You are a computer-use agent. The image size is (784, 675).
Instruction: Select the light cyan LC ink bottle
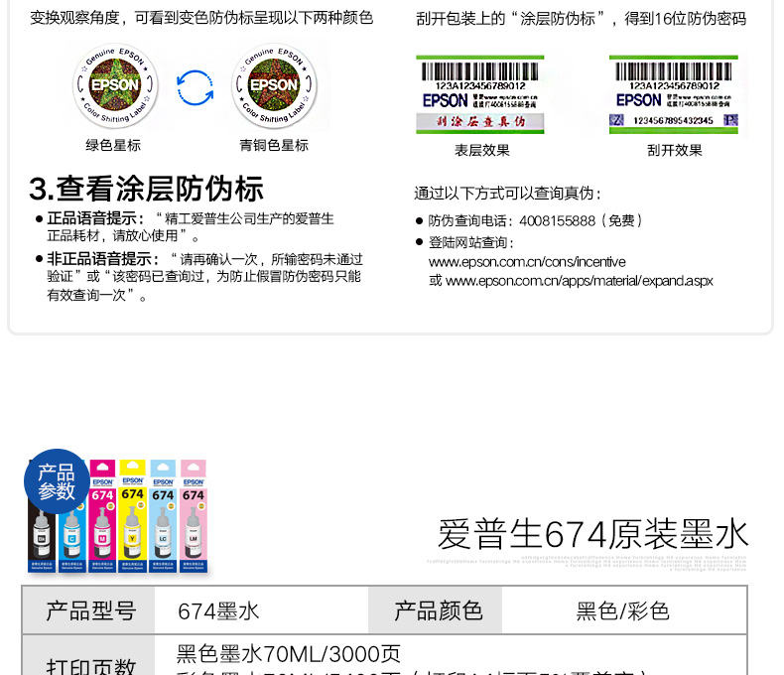(163, 516)
